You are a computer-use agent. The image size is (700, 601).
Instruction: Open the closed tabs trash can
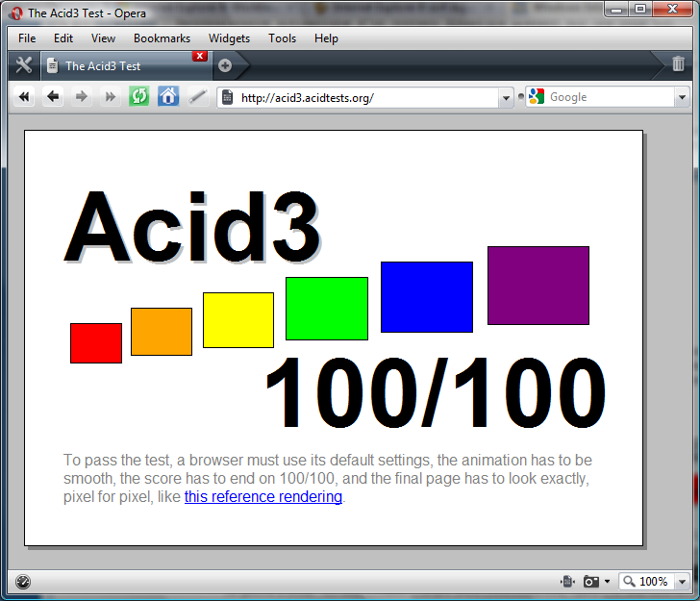678,64
